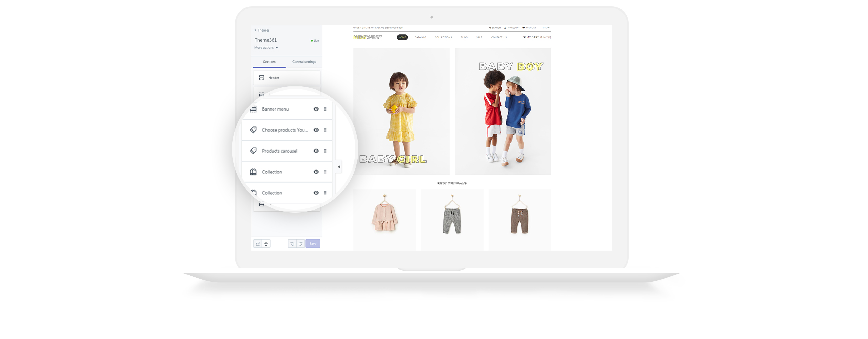
Task: Open the USD currency selector
Action: [546, 28]
